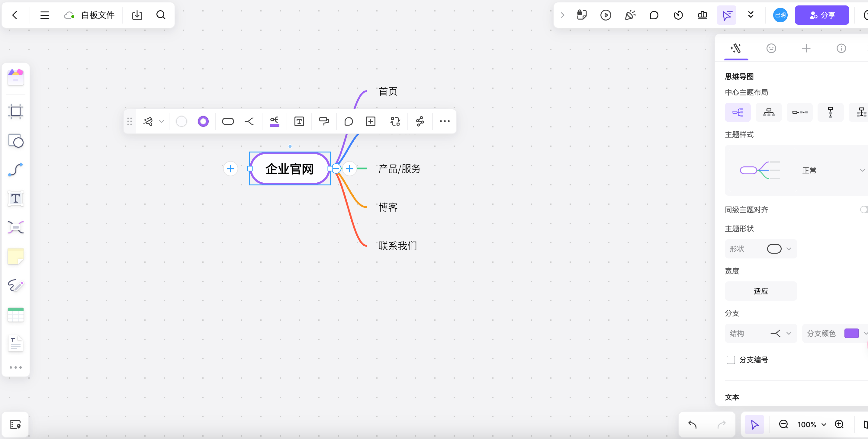Viewport: 868px width, 439px height.
Task: Pick the white fill color circle
Action: point(181,122)
